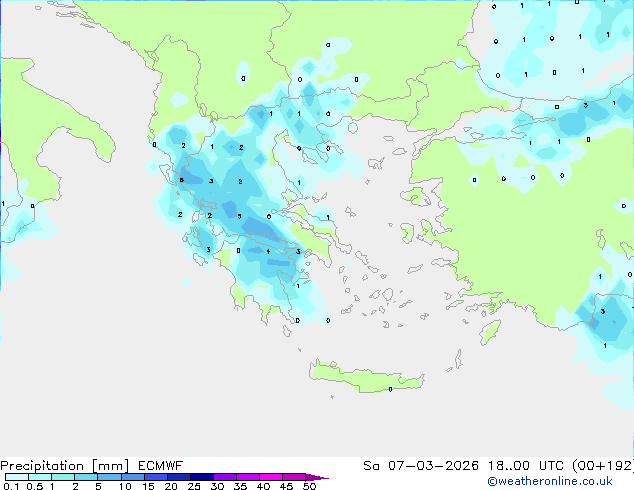Click the "25" legend scale label

194,486
